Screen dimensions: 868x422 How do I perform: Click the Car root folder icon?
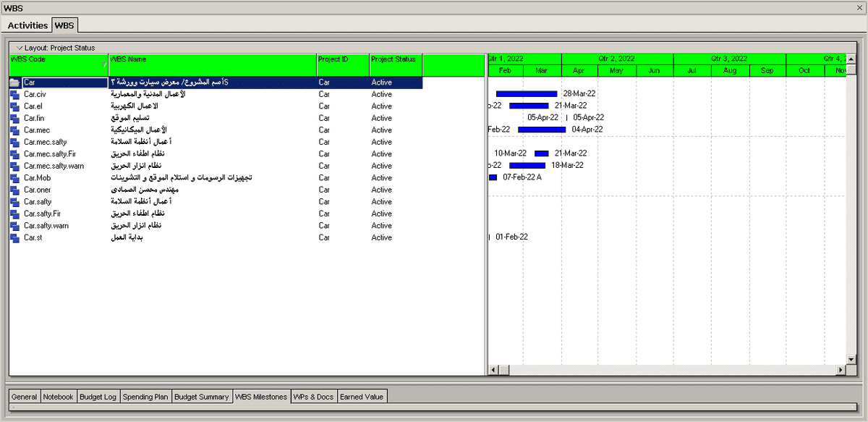14,83
